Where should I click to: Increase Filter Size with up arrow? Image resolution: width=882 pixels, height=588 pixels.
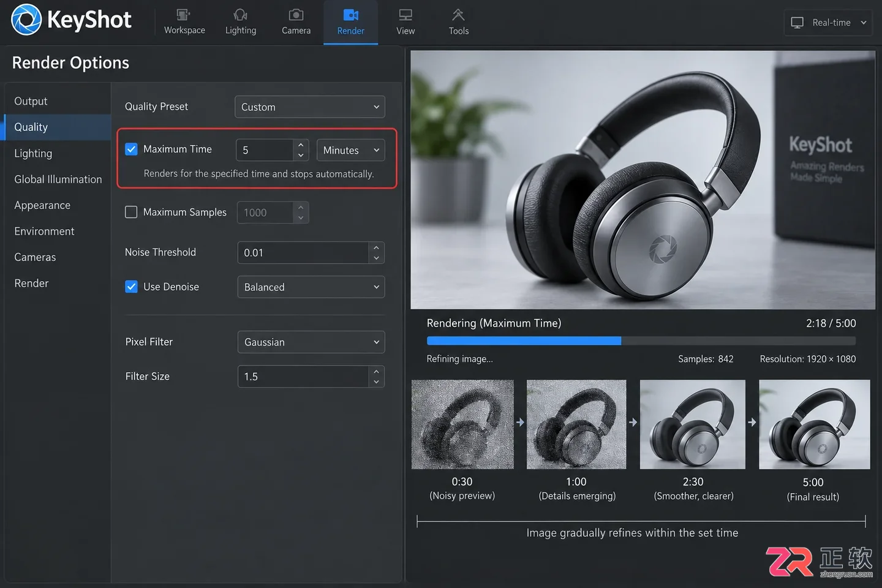tap(377, 371)
